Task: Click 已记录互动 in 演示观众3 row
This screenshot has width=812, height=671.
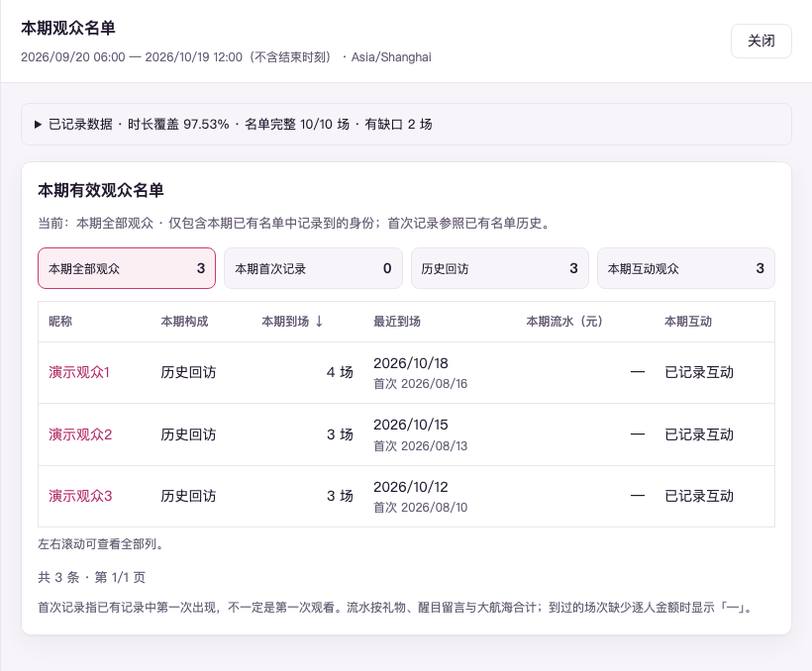Action: point(699,496)
